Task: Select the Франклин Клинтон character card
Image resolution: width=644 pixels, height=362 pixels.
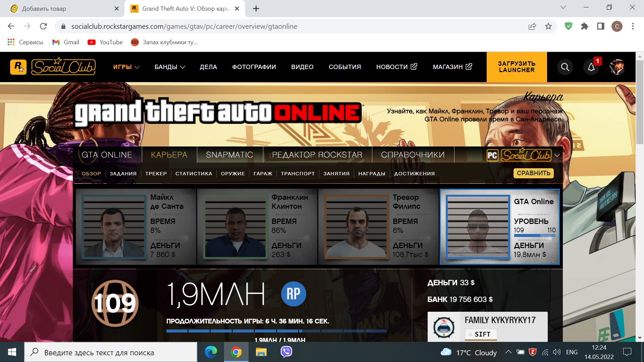Action: (257, 227)
